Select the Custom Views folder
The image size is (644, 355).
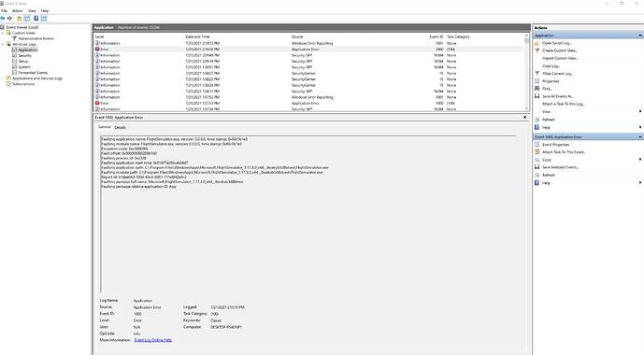tap(23, 33)
